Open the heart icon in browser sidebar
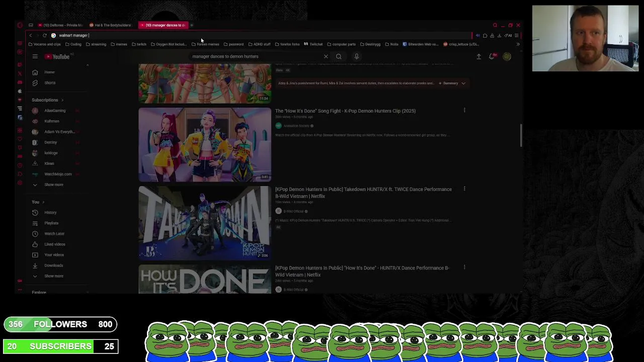This screenshot has height=362, width=644. point(20,139)
